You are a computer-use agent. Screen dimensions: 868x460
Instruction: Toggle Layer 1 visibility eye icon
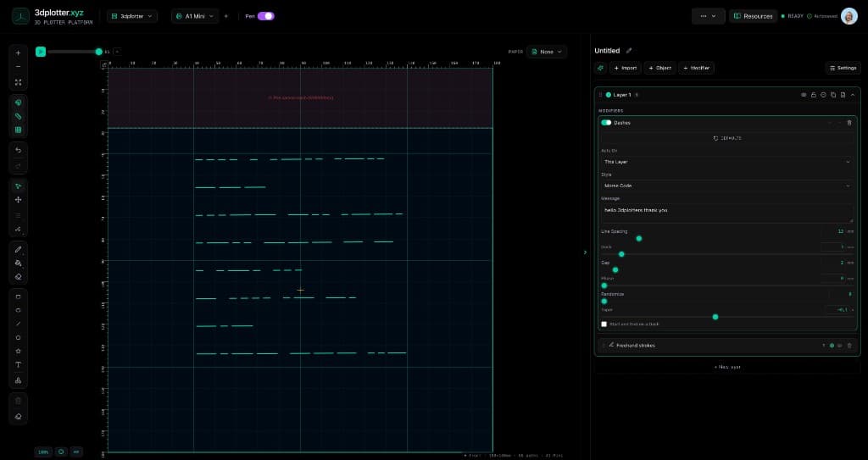(804, 95)
